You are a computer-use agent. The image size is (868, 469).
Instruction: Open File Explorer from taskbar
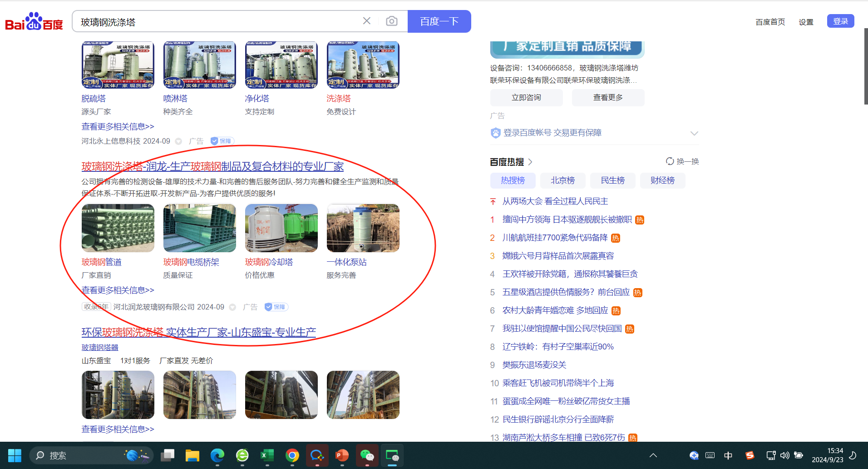pos(192,455)
